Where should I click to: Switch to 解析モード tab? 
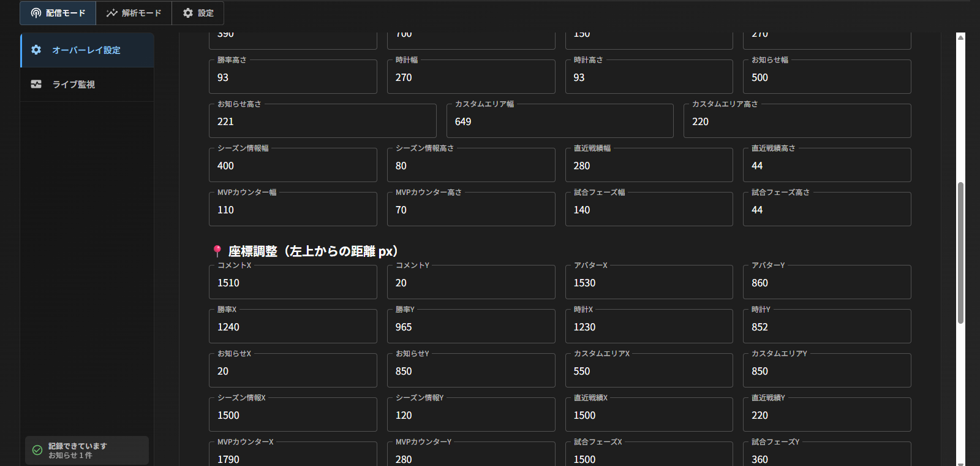[x=134, y=13]
